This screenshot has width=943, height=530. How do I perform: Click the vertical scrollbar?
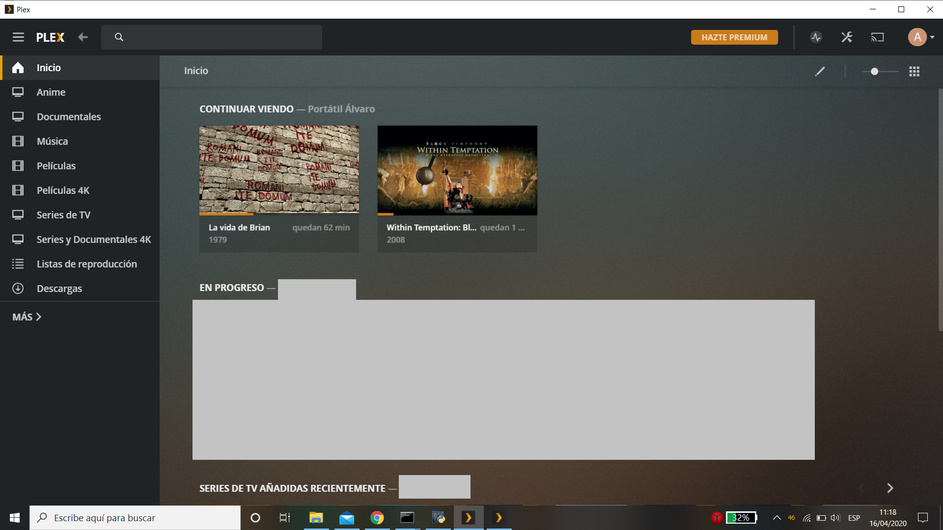pyautogui.click(x=939, y=209)
